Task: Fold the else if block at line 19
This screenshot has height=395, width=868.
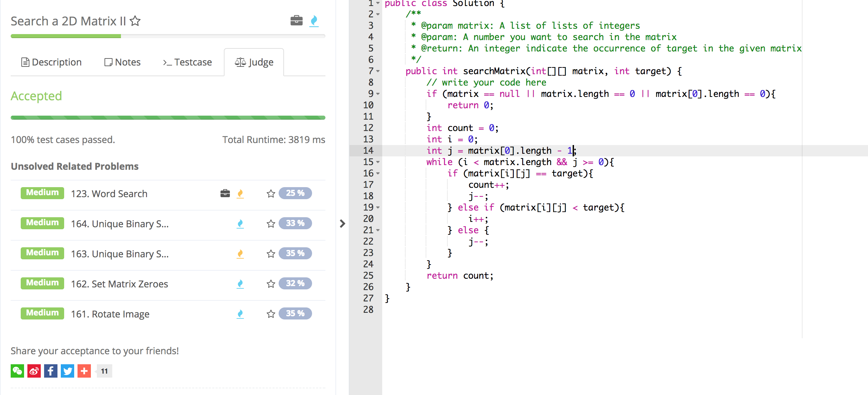Action: tap(378, 207)
